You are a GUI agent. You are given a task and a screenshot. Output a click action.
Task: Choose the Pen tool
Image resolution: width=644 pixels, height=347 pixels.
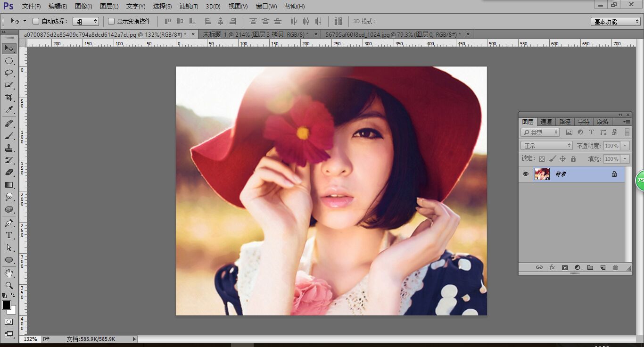click(8, 223)
